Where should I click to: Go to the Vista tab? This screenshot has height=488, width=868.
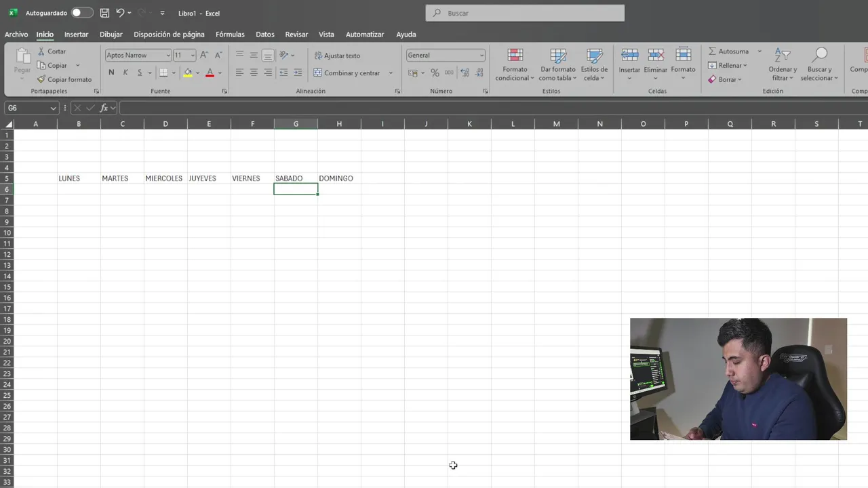(326, 35)
